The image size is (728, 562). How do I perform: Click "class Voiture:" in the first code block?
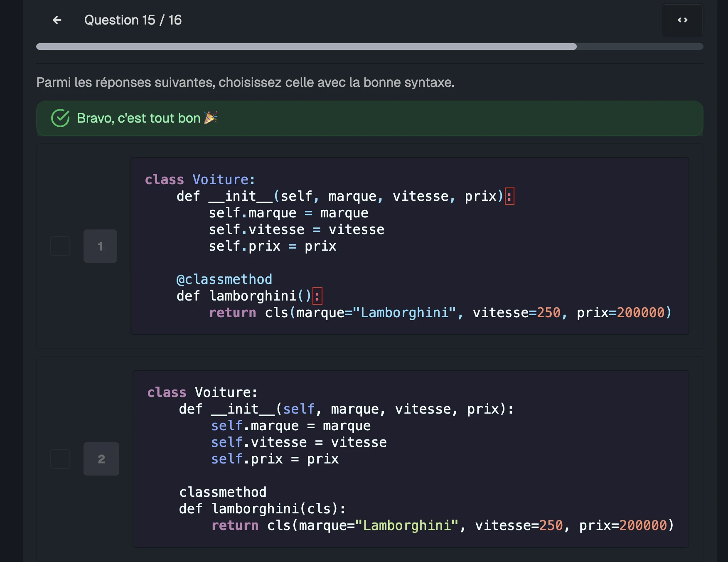click(199, 180)
